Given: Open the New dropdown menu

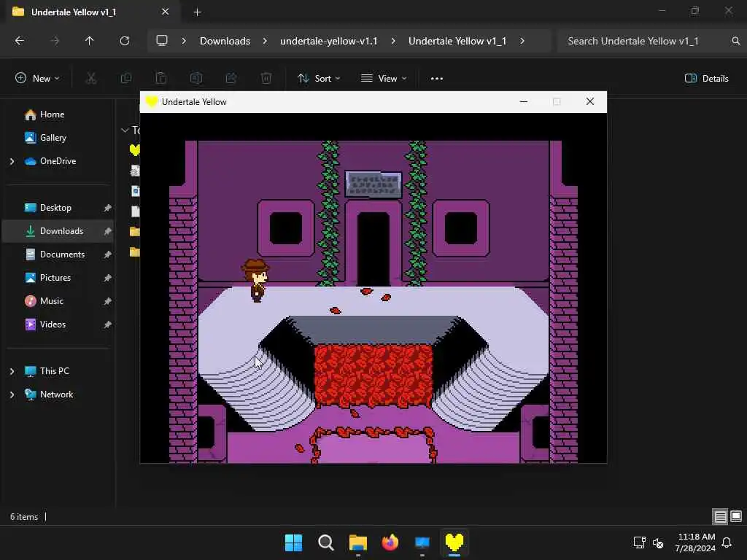Looking at the screenshot, I should pyautogui.click(x=37, y=79).
